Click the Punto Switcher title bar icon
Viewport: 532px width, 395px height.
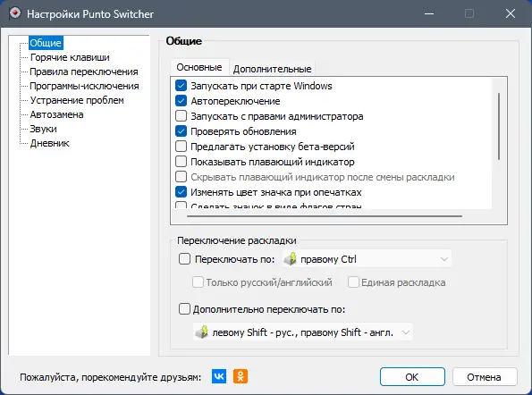15,13
